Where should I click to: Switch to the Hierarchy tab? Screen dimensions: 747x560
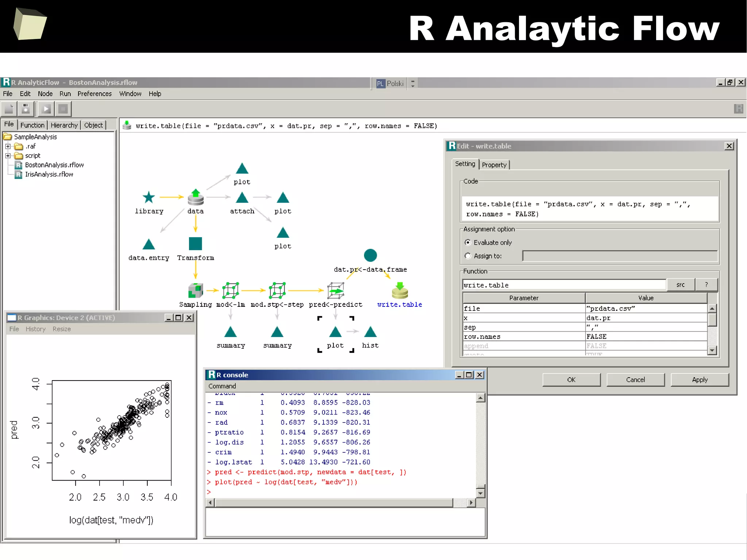point(64,125)
